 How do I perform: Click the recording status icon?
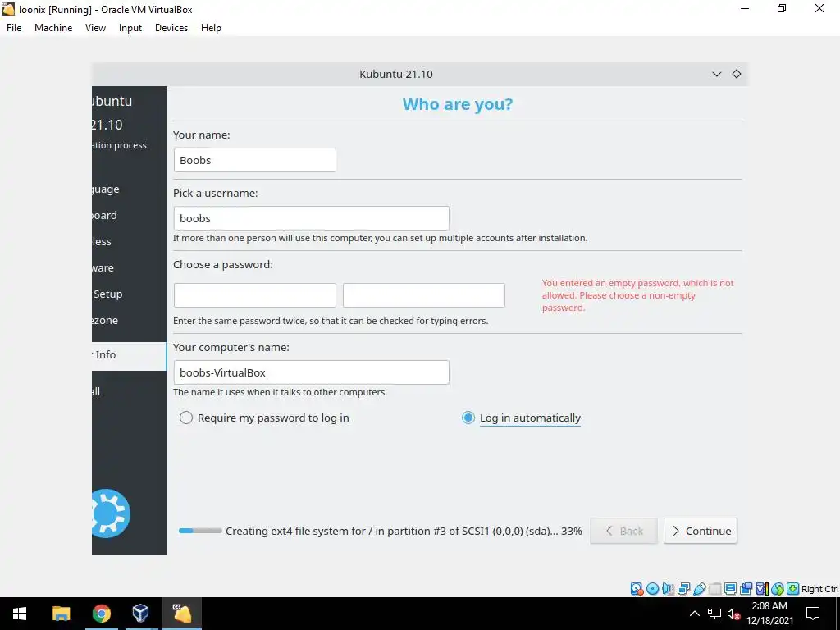pos(746,589)
